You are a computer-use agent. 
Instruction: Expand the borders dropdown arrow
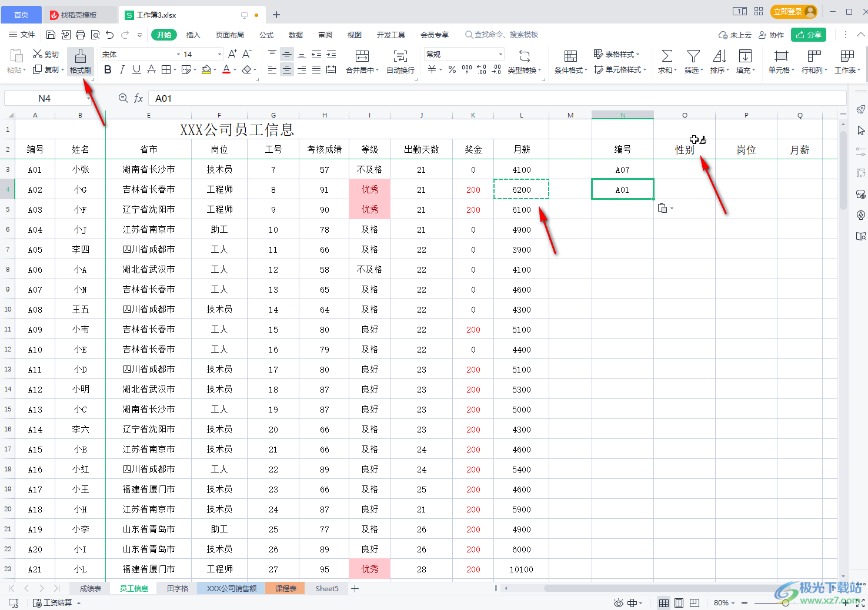click(175, 70)
